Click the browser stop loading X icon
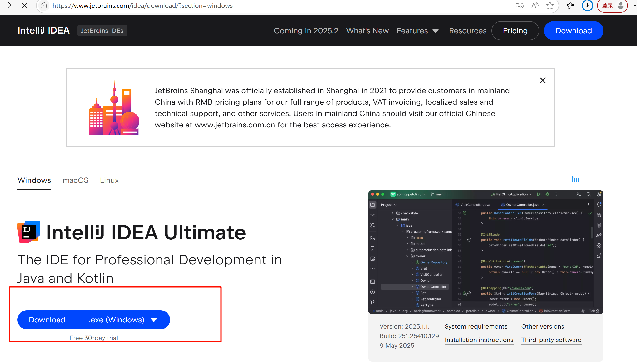This screenshot has width=637, height=364. point(24,5)
